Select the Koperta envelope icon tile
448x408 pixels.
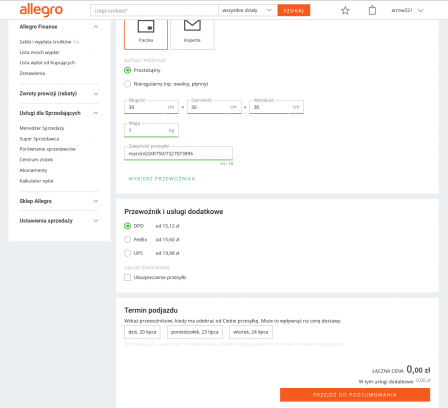click(x=192, y=34)
